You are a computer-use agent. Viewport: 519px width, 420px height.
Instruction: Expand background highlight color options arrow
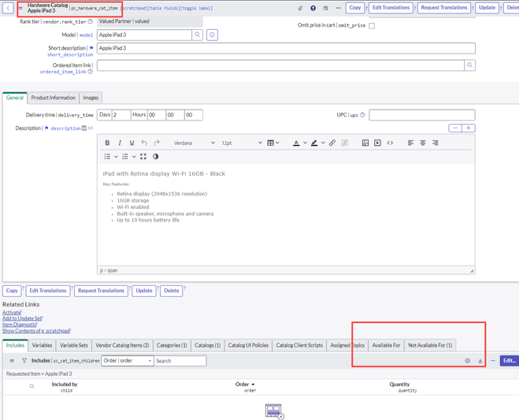pyautogui.click(x=323, y=143)
